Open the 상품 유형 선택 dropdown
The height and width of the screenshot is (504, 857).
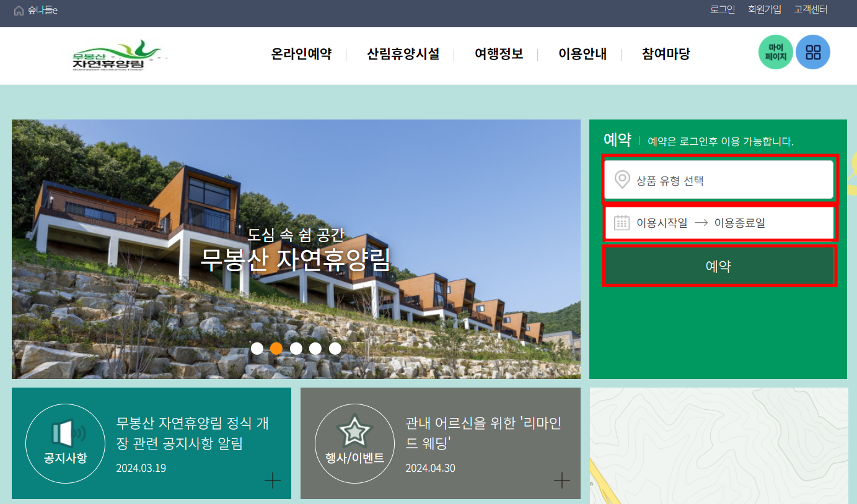click(719, 180)
